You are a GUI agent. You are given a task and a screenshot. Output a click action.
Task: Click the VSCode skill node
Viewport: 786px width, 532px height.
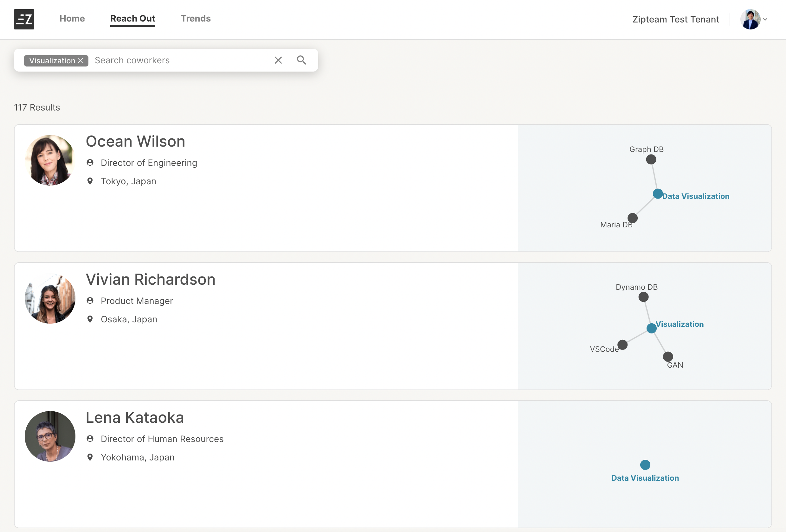pyautogui.click(x=622, y=345)
